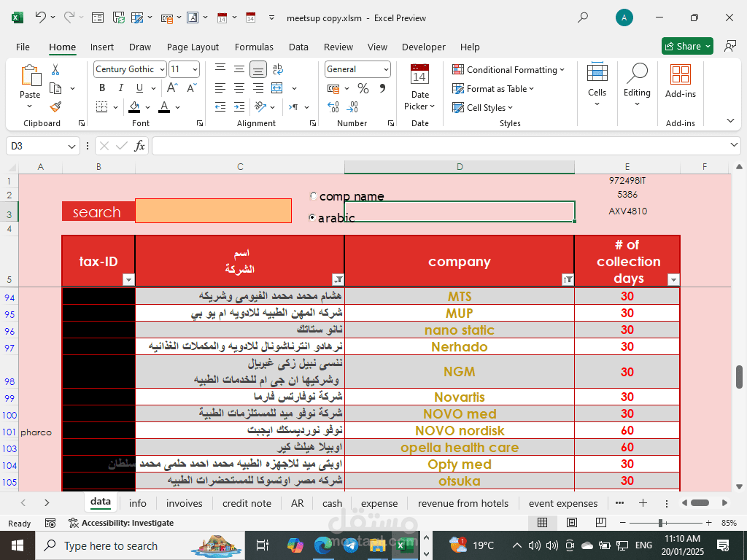Open the Century Gothic font dropdown
Screen dimensions: 747x560
pyautogui.click(x=163, y=69)
